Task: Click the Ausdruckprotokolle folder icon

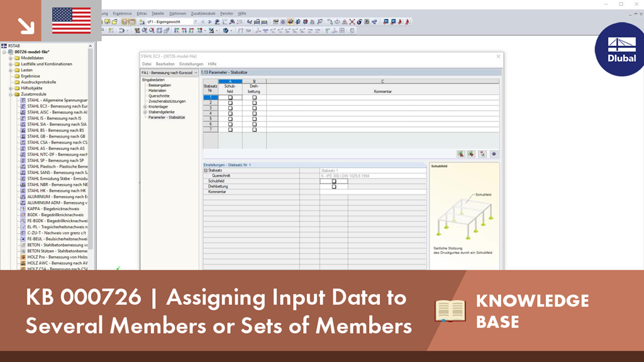Action: pyautogui.click(x=17, y=82)
